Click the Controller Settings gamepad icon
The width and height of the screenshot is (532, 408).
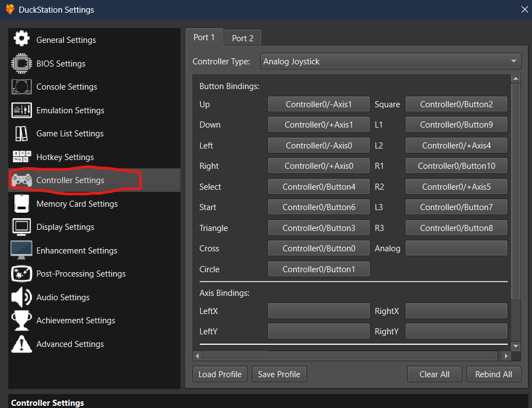[x=21, y=180]
